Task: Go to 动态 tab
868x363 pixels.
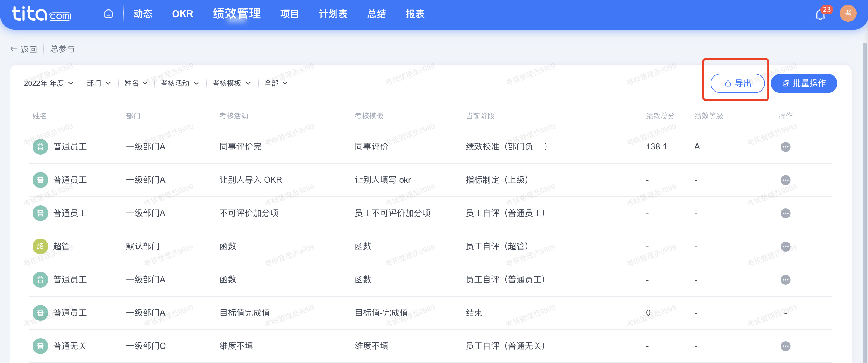Action: pos(143,14)
